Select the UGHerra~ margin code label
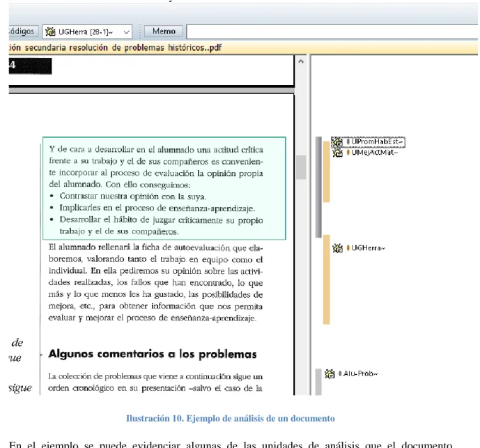 (x=369, y=248)
